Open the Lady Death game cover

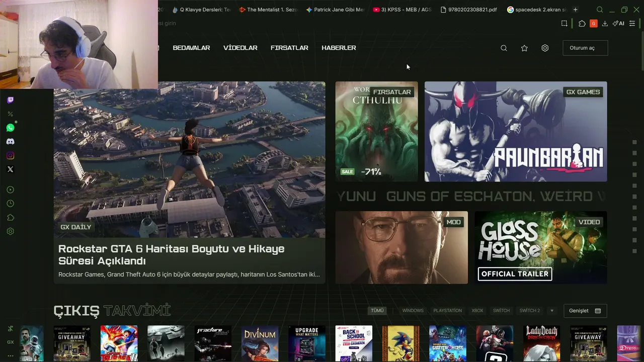coord(542,343)
